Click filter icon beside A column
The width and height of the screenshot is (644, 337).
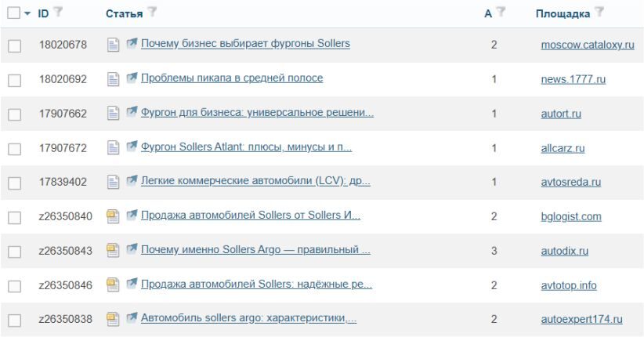(501, 13)
